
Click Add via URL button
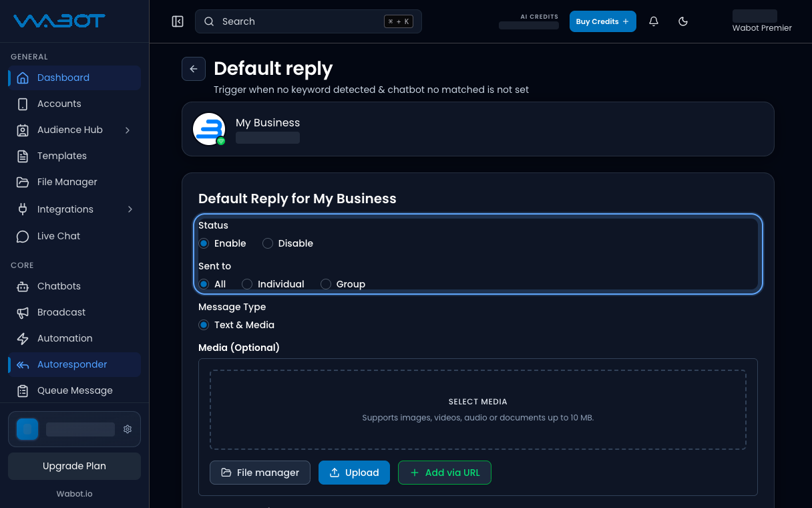coord(445,473)
